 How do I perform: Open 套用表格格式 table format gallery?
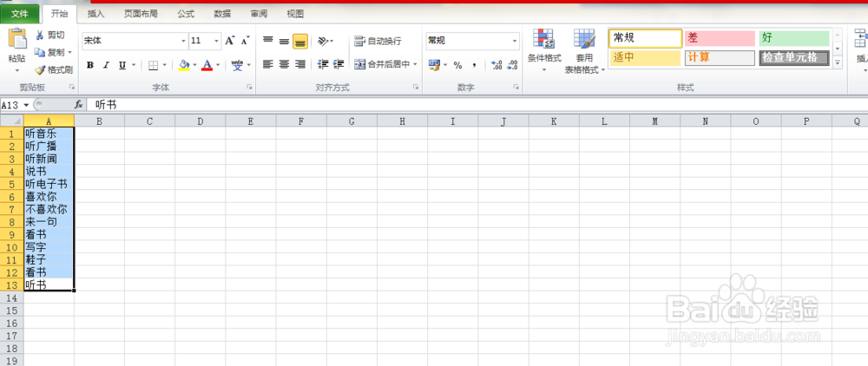[584, 51]
